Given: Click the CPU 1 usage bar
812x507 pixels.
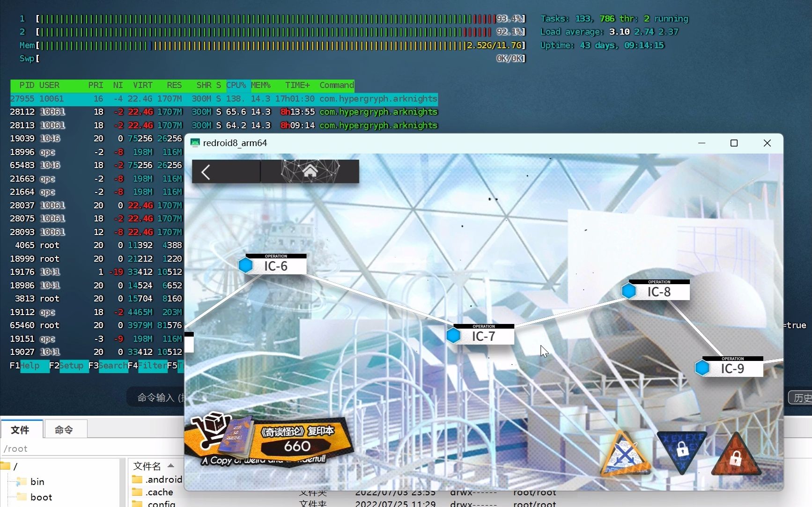Looking at the screenshot, I should [281, 19].
